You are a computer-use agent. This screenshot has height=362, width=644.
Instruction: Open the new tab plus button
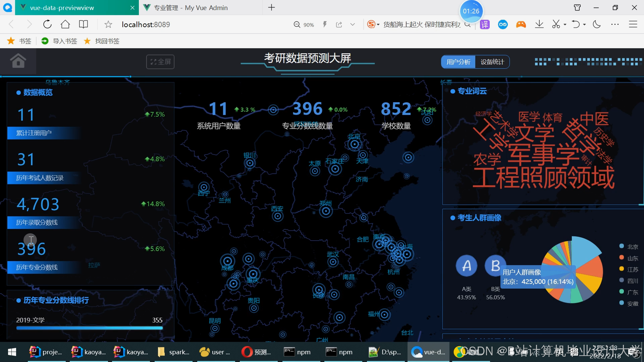tap(271, 7)
